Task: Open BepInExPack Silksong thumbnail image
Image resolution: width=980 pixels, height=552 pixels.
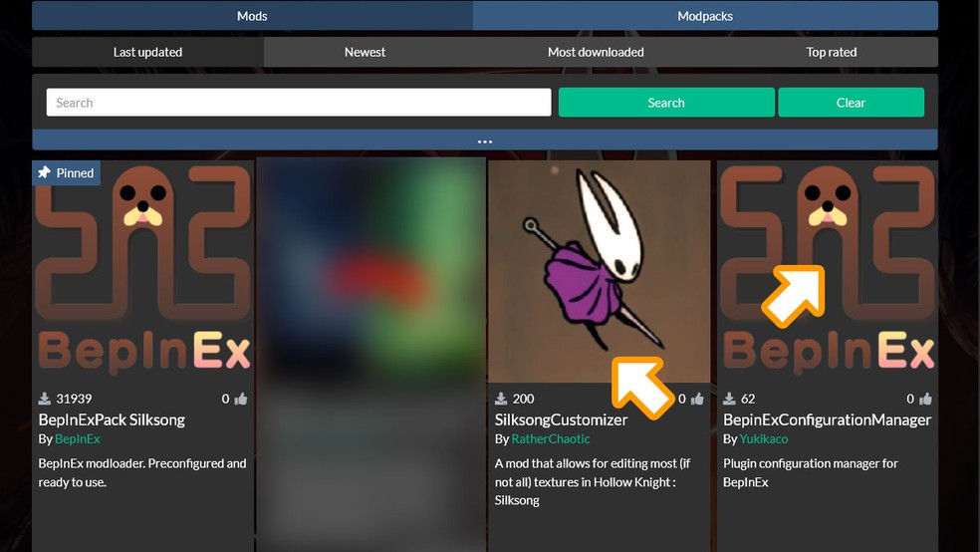Action: (143, 271)
